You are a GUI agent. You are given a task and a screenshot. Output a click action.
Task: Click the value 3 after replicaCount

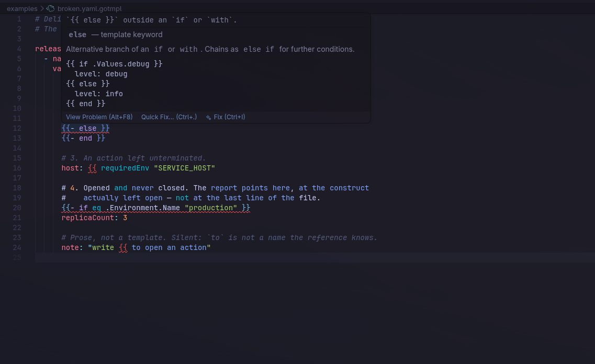(125, 218)
